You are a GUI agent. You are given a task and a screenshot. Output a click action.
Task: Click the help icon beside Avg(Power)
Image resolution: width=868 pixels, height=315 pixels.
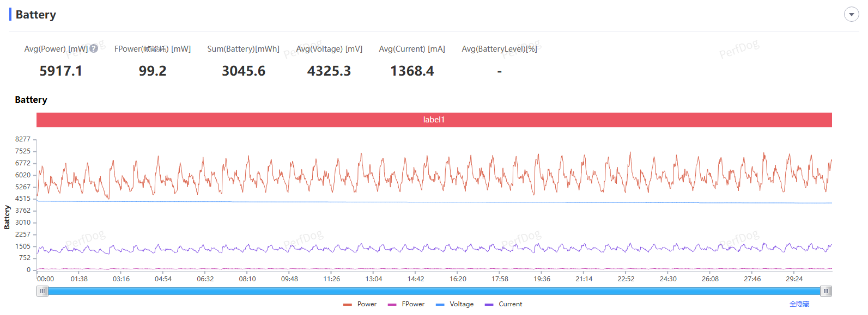[x=94, y=48]
